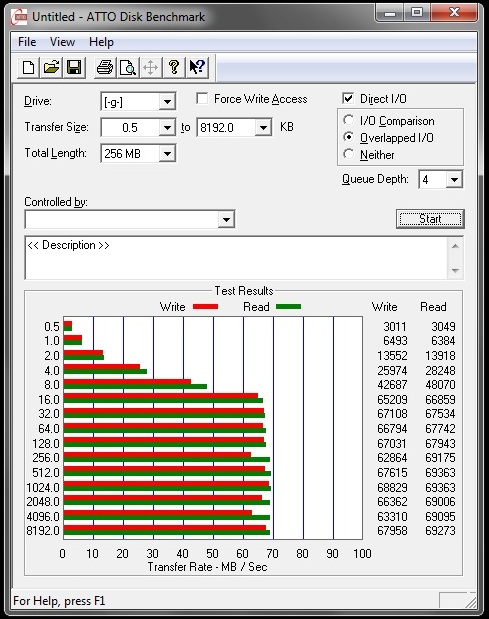
Task: Expand the Drive dropdown showing [-g-]
Action: pos(167,102)
